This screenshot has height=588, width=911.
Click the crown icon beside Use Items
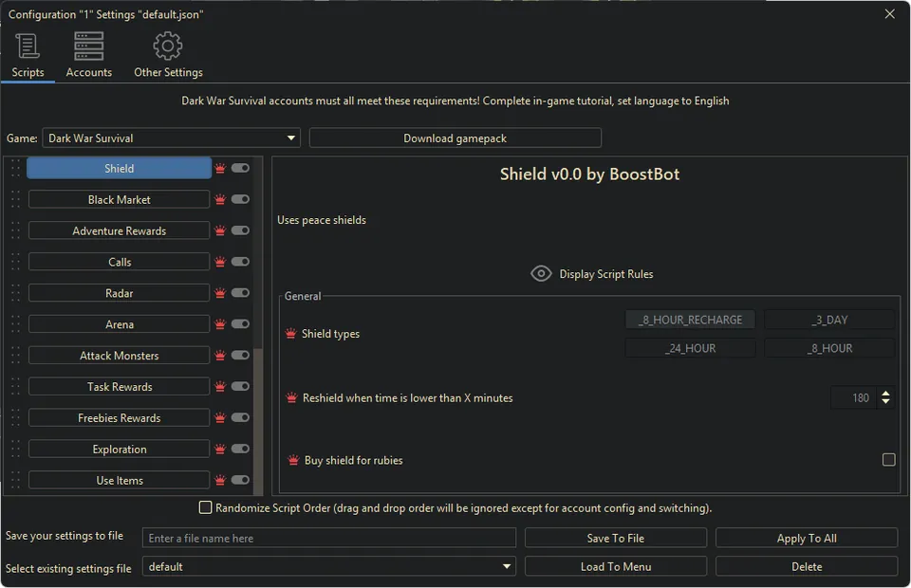[220, 480]
